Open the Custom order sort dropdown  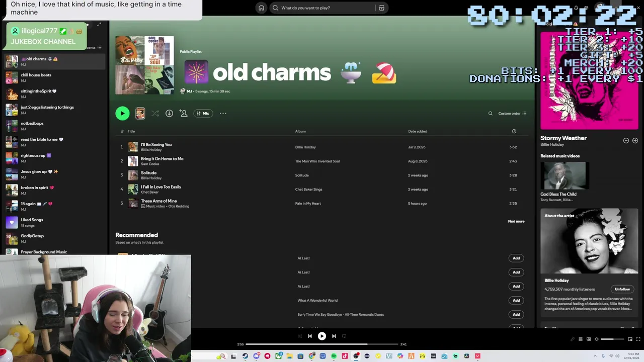pos(512,113)
